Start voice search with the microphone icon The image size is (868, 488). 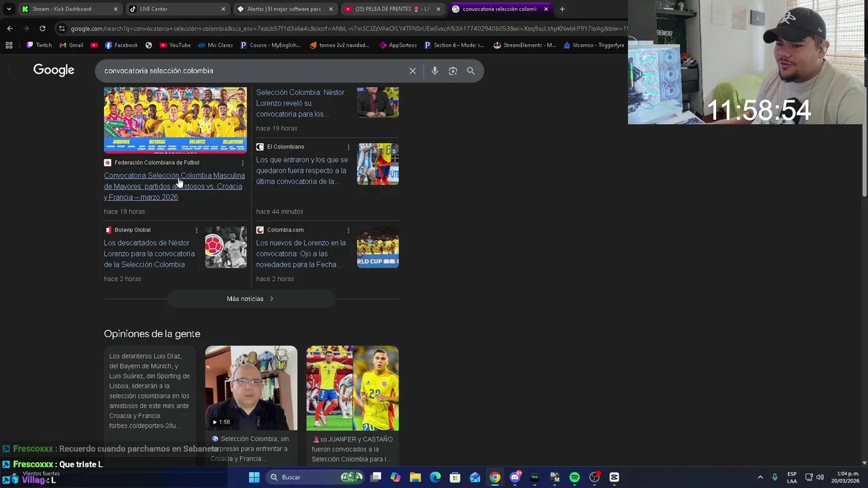(435, 70)
